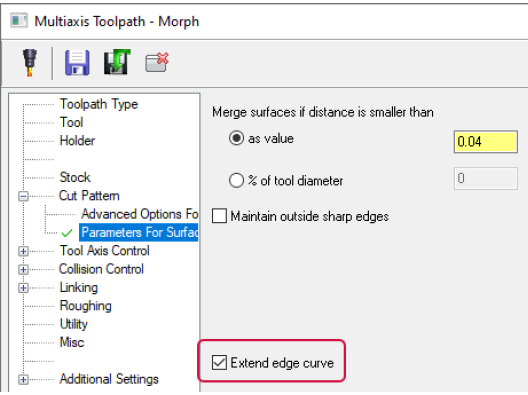Click the yellow 0.04 merge distance field
Screen dimensions: 528x395
[486, 142]
